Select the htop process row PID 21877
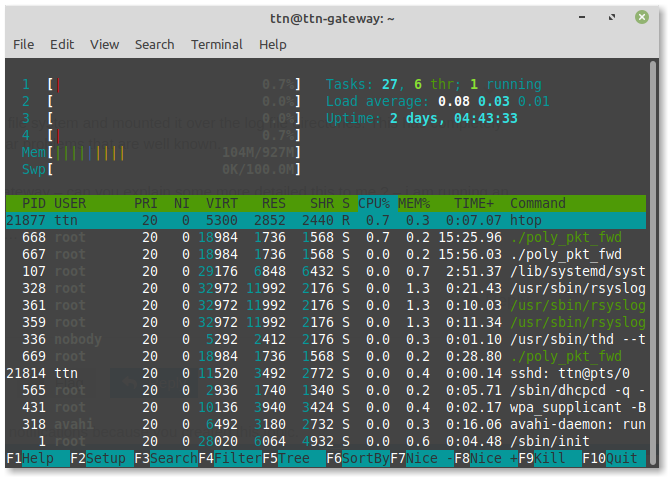Screen dimensions: 668x477 (x=326, y=220)
